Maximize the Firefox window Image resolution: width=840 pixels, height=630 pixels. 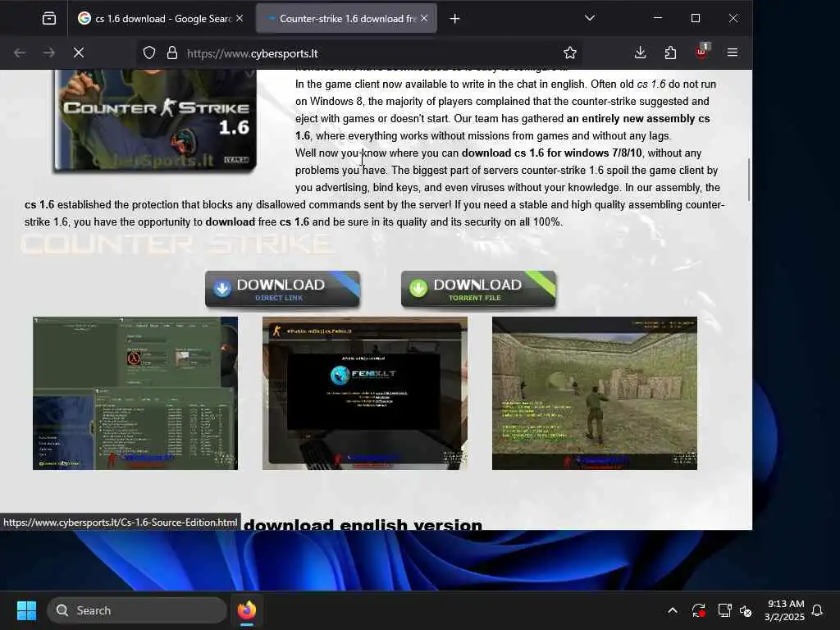pyautogui.click(x=696, y=18)
